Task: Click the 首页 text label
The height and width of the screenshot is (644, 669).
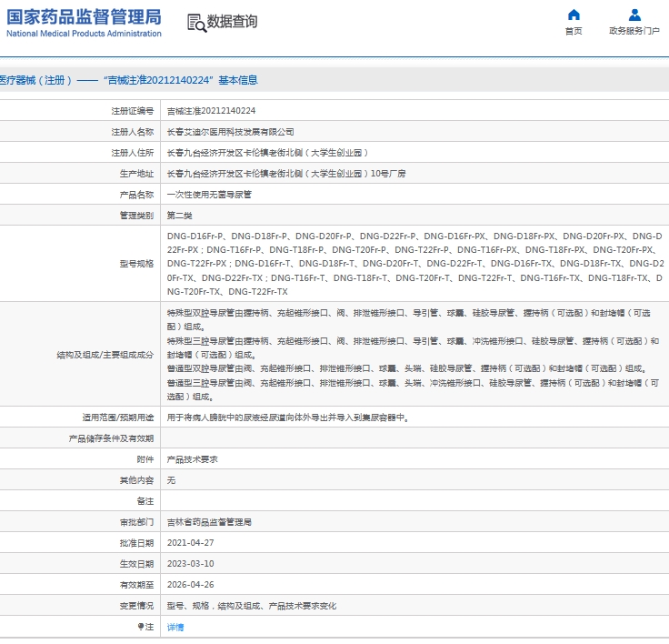Action: click(574, 31)
